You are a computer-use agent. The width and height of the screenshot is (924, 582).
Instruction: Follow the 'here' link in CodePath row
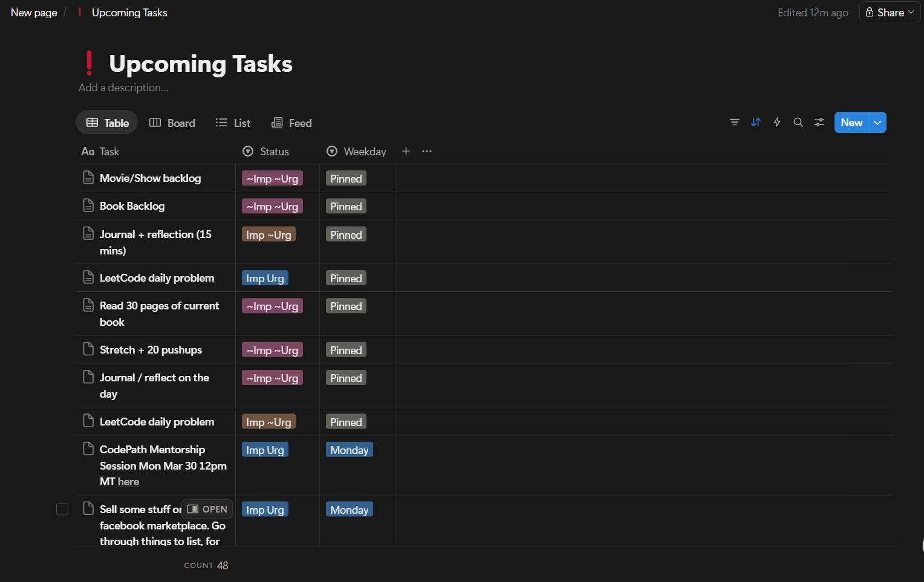click(x=128, y=482)
